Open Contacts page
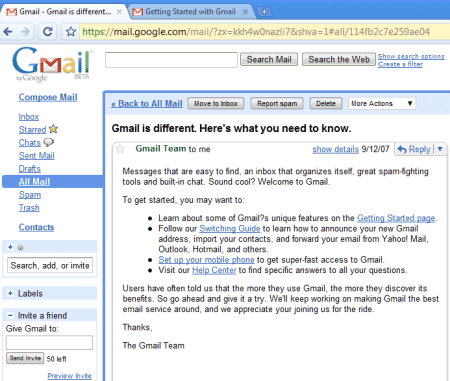Image resolution: width=450 pixels, height=381 pixels. 36,227
